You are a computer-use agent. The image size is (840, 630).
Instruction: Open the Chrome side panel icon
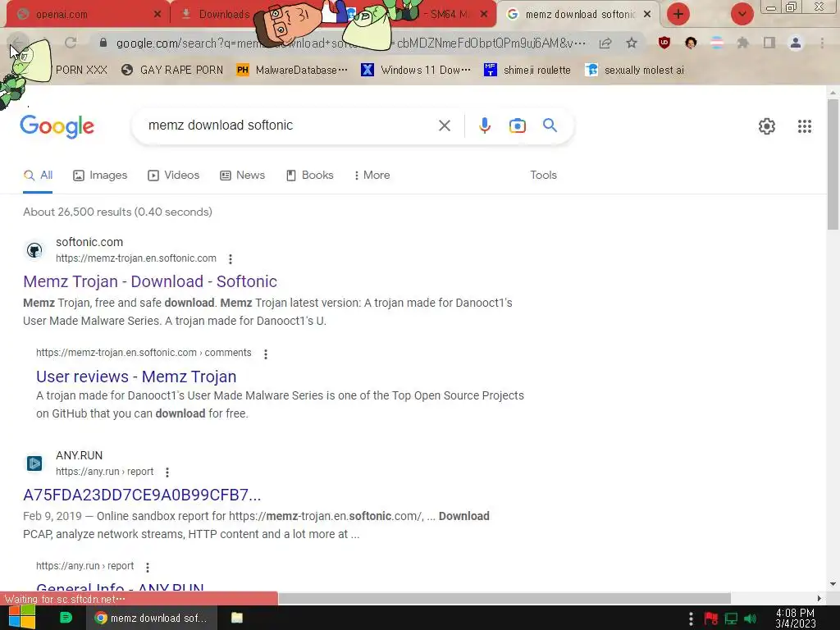coord(769,43)
